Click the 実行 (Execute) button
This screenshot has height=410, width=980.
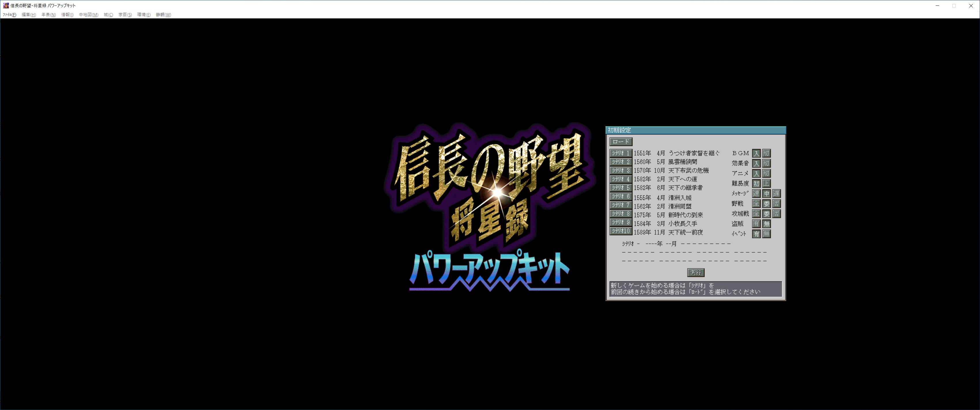coord(695,272)
